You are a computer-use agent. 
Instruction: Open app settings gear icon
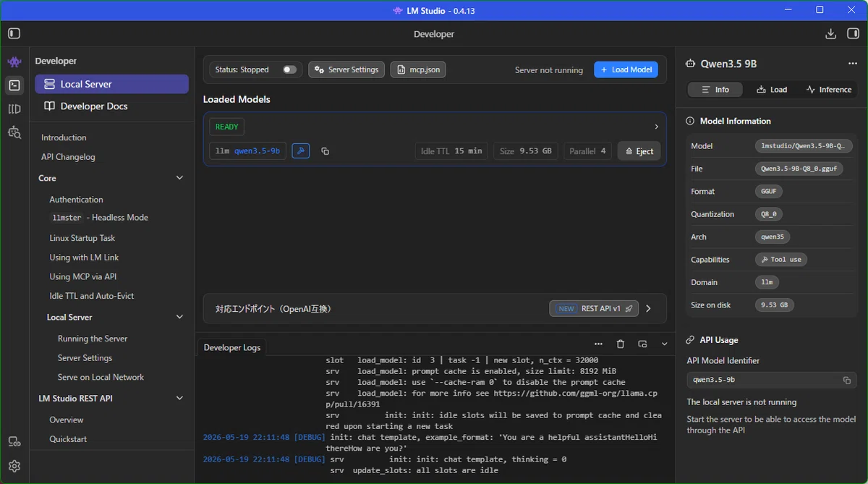point(14,466)
